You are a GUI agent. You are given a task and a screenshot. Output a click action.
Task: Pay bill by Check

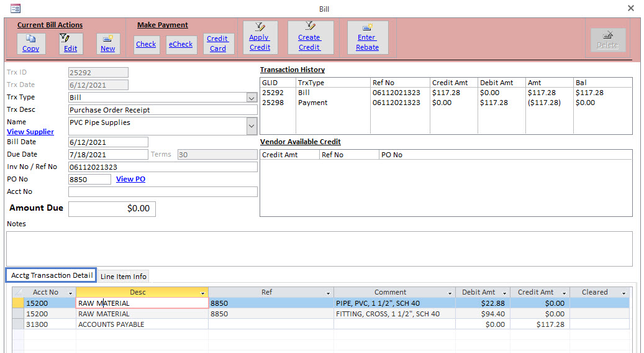[x=146, y=44]
